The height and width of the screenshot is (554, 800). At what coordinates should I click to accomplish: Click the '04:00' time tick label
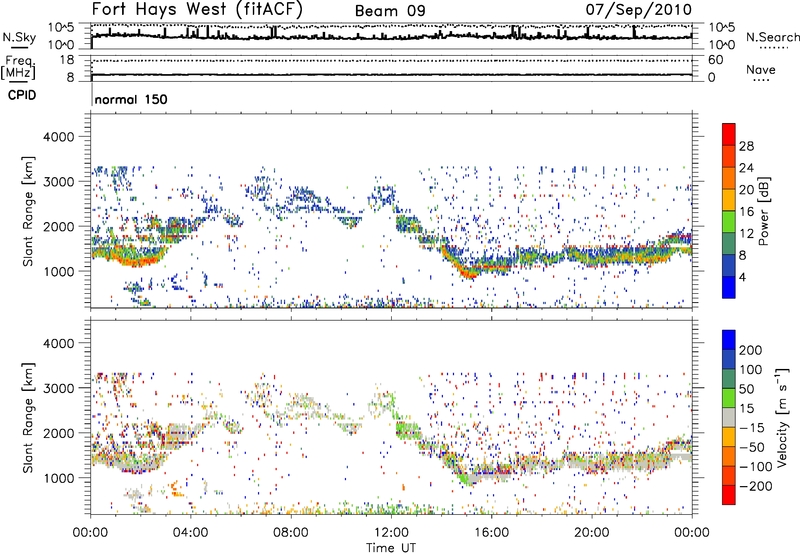190,533
